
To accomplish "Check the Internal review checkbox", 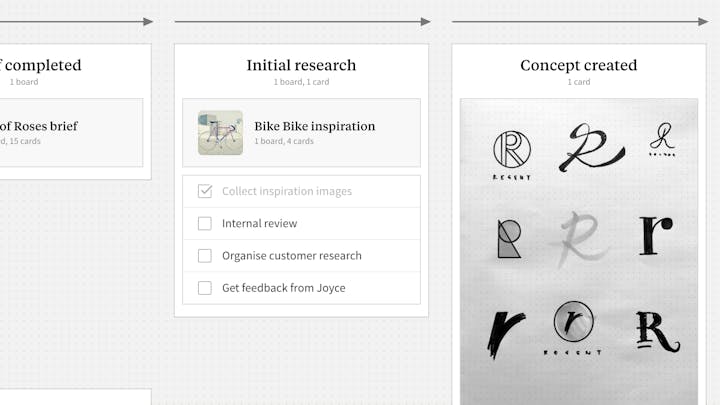I will tap(205, 224).
